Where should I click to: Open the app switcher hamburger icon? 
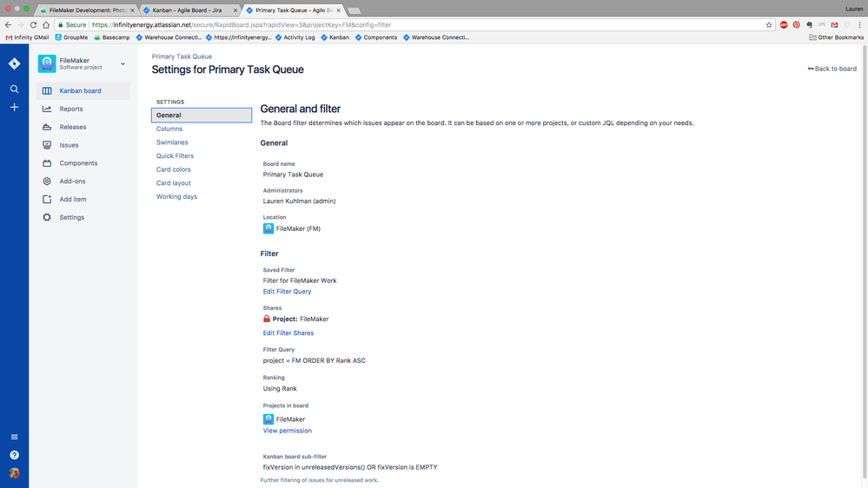[15, 437]
